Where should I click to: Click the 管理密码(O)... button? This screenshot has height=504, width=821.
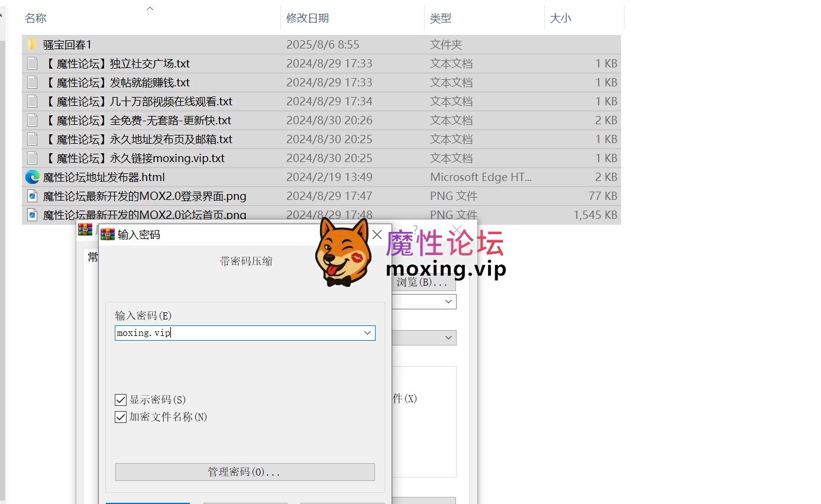pos(245,472)
